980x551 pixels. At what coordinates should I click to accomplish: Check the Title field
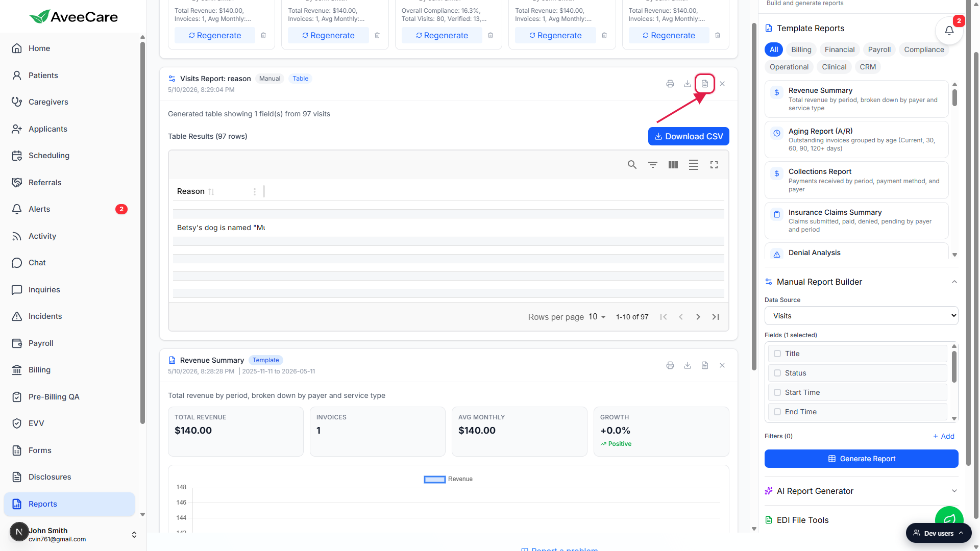coord(777,354)
